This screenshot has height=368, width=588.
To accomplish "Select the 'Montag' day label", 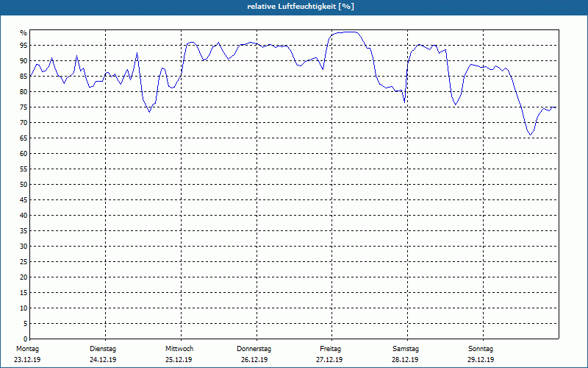I will tap(27, 349).
